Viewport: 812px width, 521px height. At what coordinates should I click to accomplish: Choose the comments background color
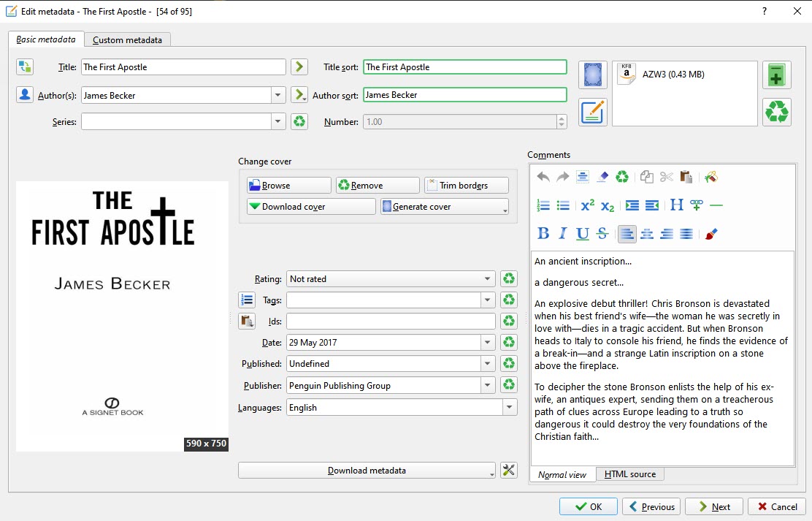point(711,178)
